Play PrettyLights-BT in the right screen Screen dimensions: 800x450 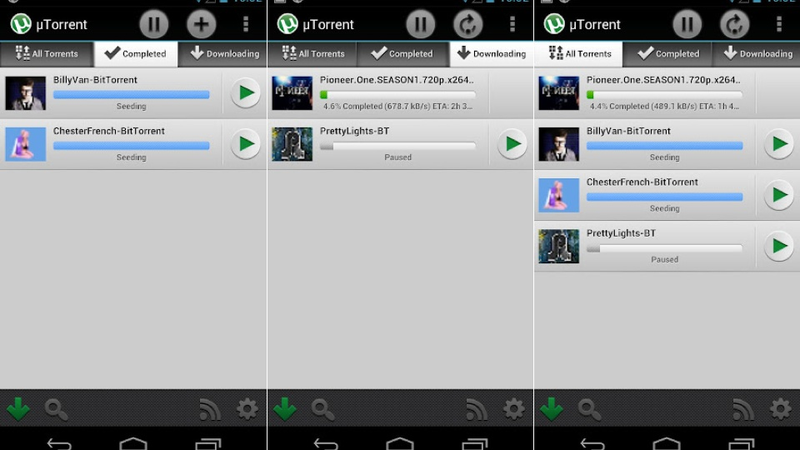[779, 246]
